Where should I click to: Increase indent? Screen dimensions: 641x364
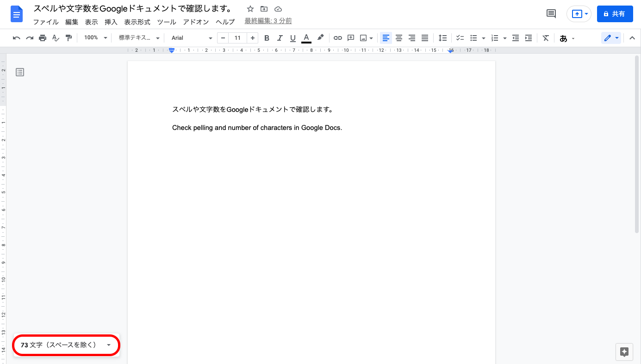pos(529,38)
